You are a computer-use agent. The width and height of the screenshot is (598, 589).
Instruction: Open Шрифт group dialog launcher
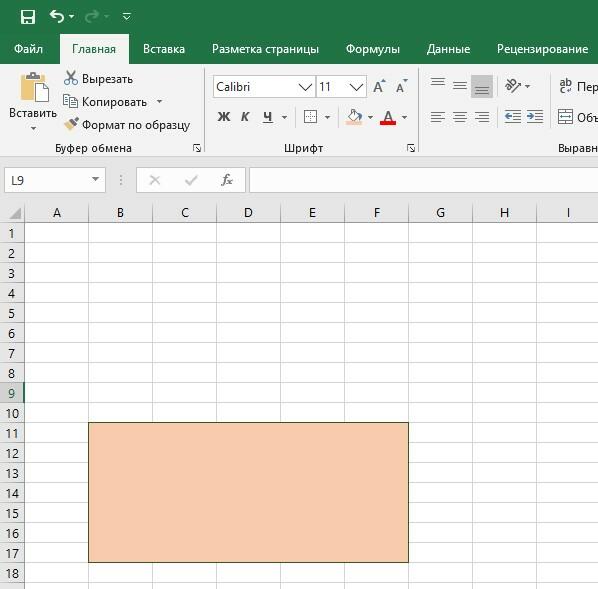click(x=411, y=148)
